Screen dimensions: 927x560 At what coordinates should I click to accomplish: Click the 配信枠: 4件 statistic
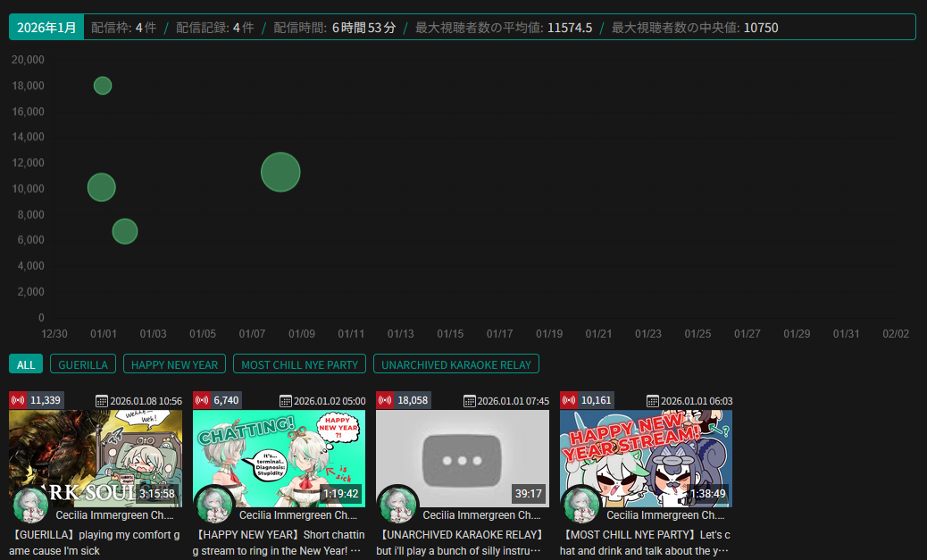click(x=123, y=28)
